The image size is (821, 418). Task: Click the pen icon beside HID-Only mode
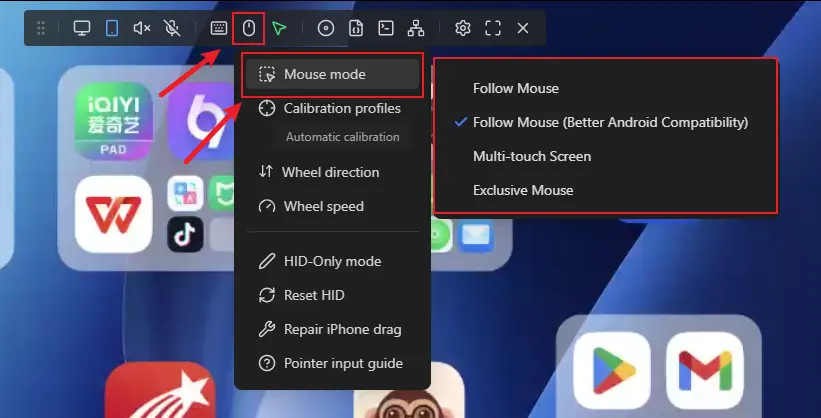(267, 261)
